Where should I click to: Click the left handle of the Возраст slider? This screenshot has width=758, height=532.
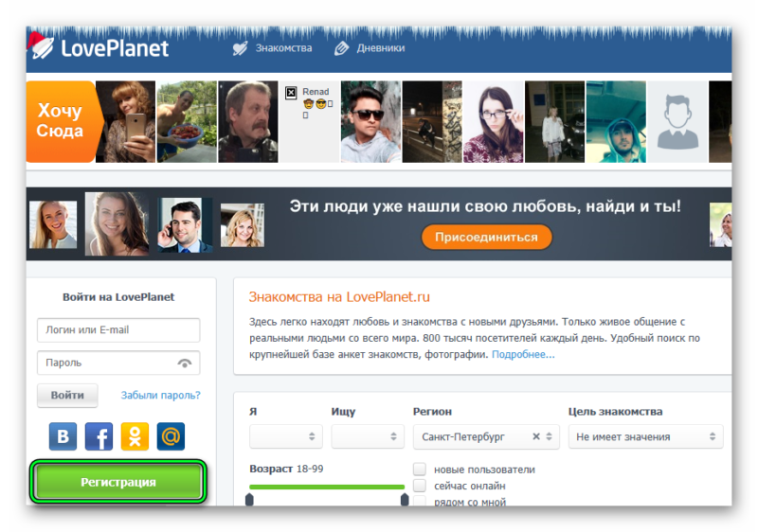tap(249, 498)
